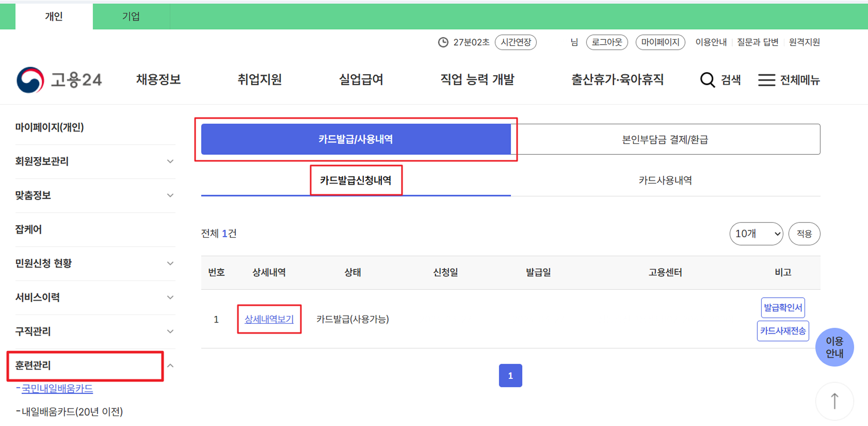Expand the 맞춤정보 section chevron
This screenshot has height=426, width=868.
(x=170, y=196)
